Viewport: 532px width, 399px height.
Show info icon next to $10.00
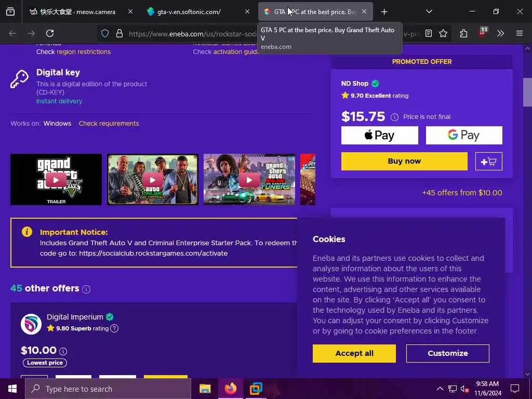point(63,351)
